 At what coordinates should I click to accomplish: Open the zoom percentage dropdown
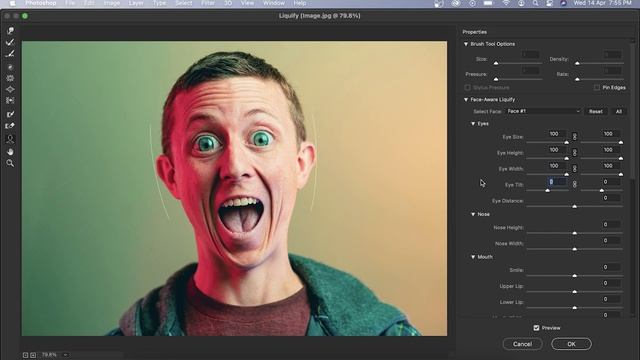point(65,355)
